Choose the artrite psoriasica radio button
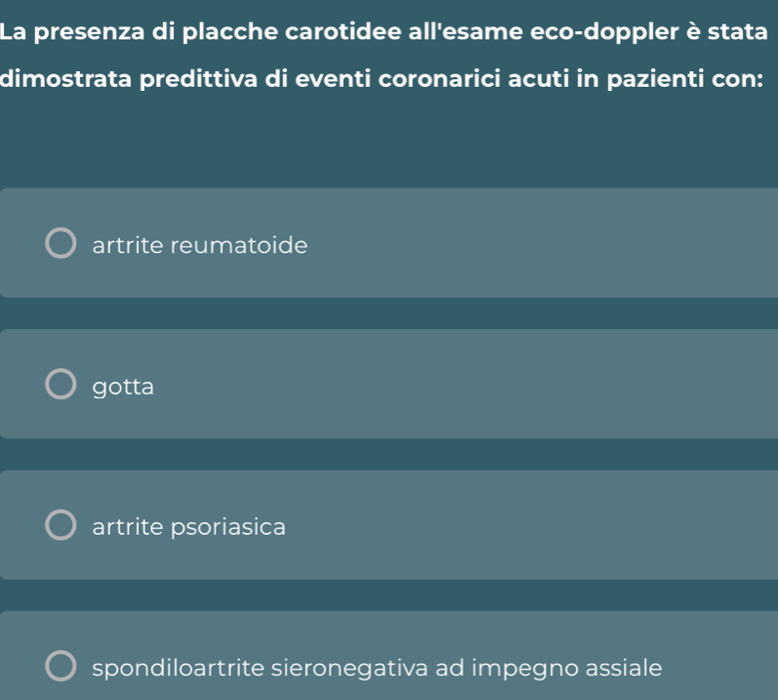Viewport: 778px width, 700px height. pos(60,526)
